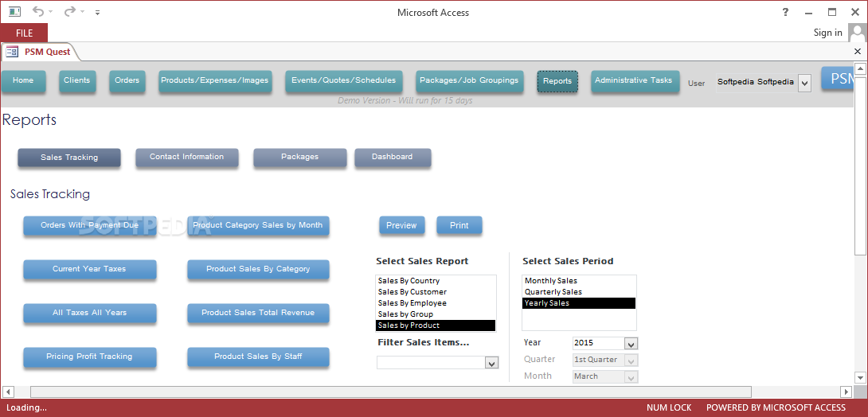868x417 pixels.
Task: Go to the Home section
Action: [x=23, y=80]
